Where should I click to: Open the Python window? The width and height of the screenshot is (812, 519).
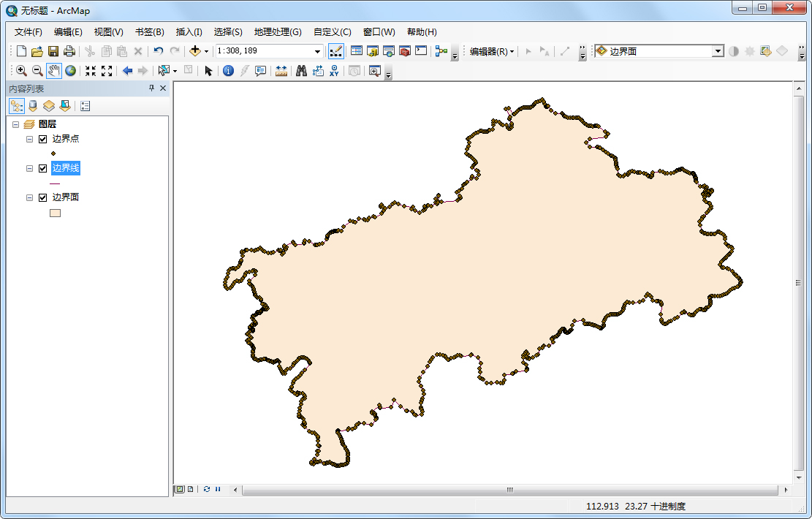420,50
